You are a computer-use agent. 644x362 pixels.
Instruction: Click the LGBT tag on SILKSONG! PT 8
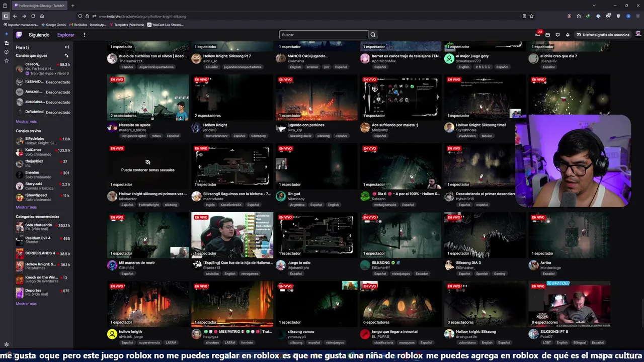click(x=546, y=342)
